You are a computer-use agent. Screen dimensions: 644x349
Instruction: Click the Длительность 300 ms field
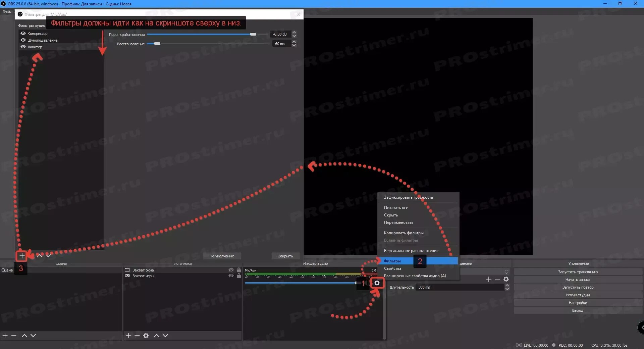pyautogui.click(x=460, y=287)
